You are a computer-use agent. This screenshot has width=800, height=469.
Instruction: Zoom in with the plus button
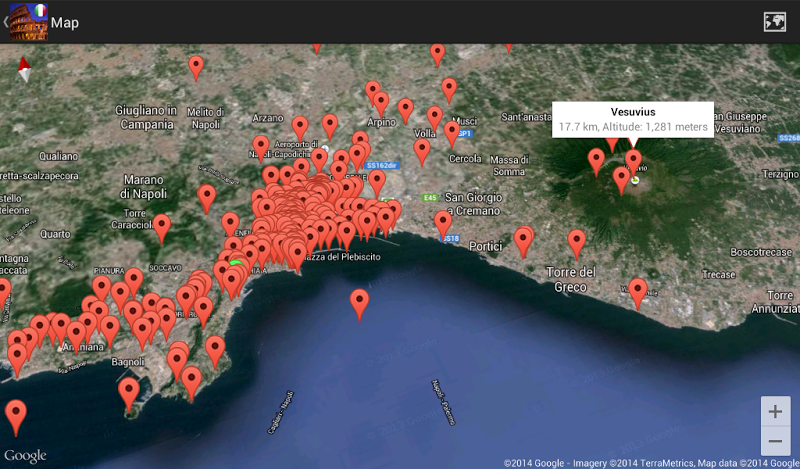[776, 411]
